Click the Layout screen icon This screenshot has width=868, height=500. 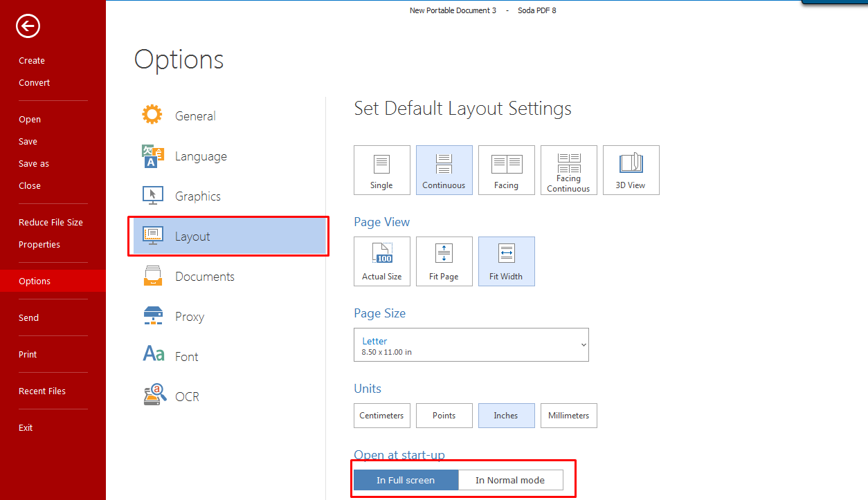pyautogui.click(x=152, y=236)
